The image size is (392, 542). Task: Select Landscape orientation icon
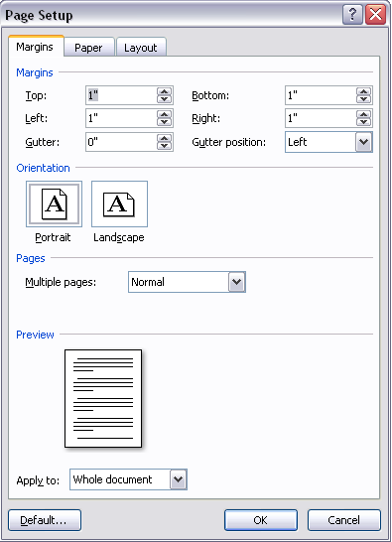click(119, 203)
